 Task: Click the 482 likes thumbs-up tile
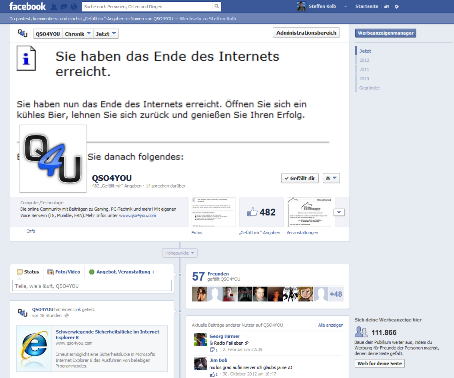coord(261,212)
